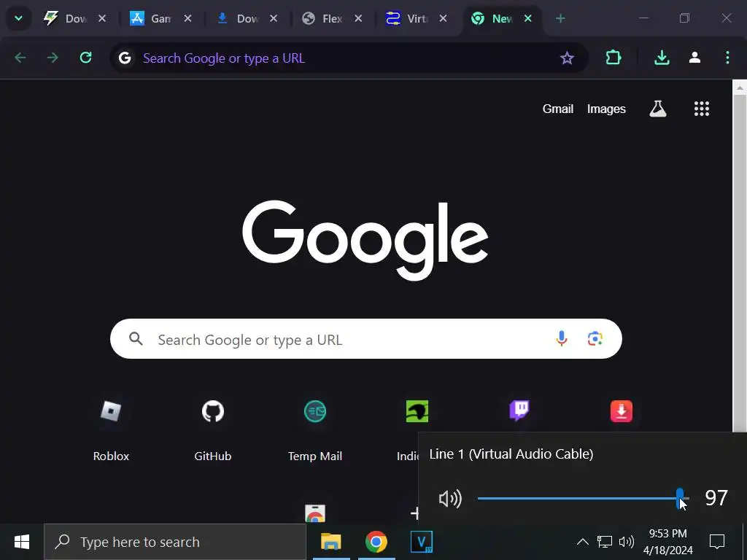Open the tab search dropdown arrow
This screenshot has height=560, width=747.
point(18,18)
